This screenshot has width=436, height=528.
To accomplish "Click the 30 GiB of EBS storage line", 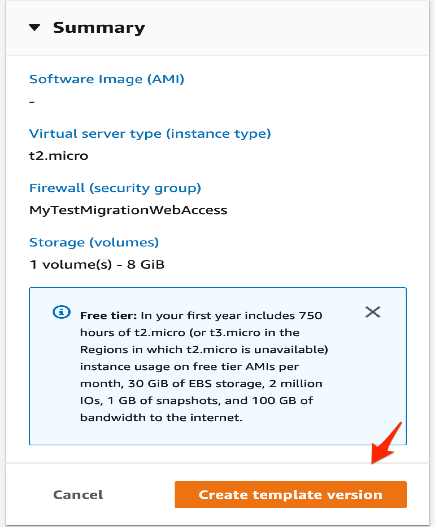I will (201, 384).
